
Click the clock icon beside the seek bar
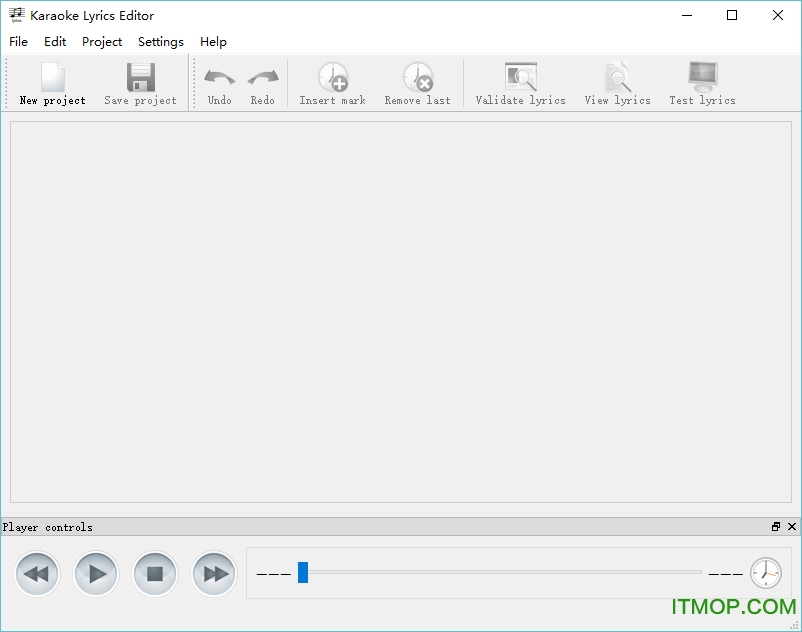765,573
